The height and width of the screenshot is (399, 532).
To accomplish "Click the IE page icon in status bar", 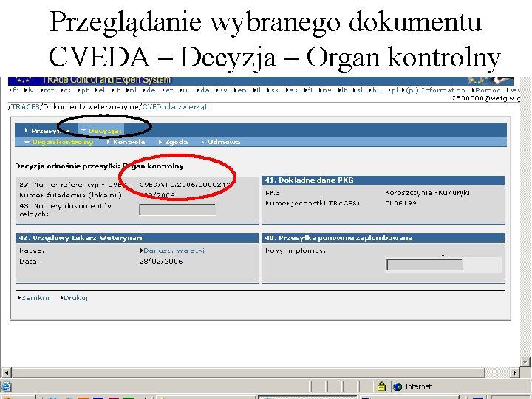I will [x=6, y=386].
